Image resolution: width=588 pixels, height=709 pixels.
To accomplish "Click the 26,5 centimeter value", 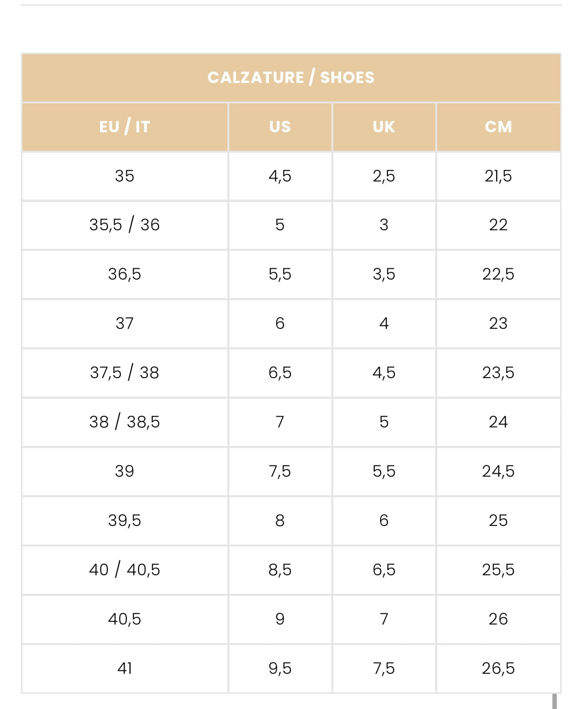I will tap(498, 668).
